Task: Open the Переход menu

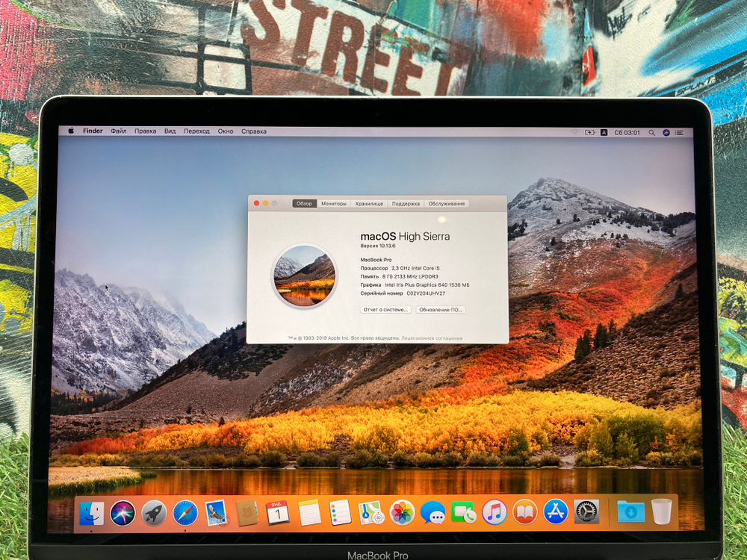Action: (196, 131)
